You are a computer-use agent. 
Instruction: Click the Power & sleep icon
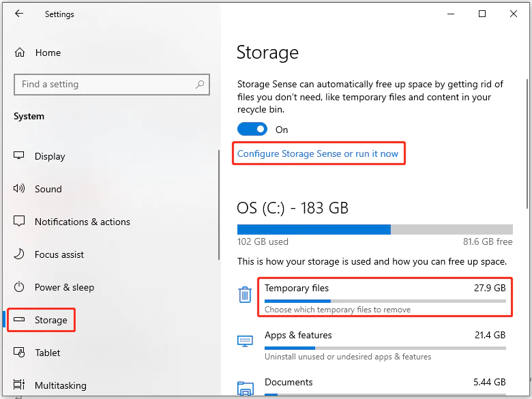[20, 287]
